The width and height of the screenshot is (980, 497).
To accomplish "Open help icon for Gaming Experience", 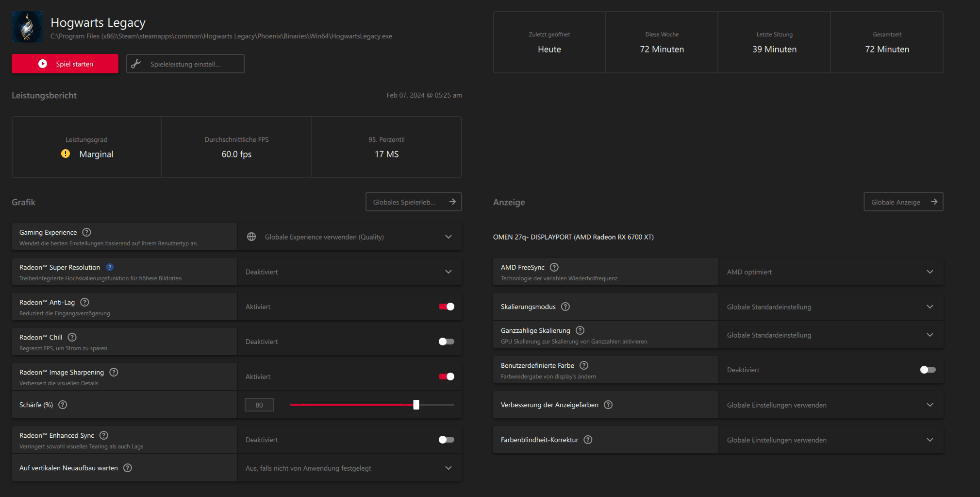I will (86, 232).
